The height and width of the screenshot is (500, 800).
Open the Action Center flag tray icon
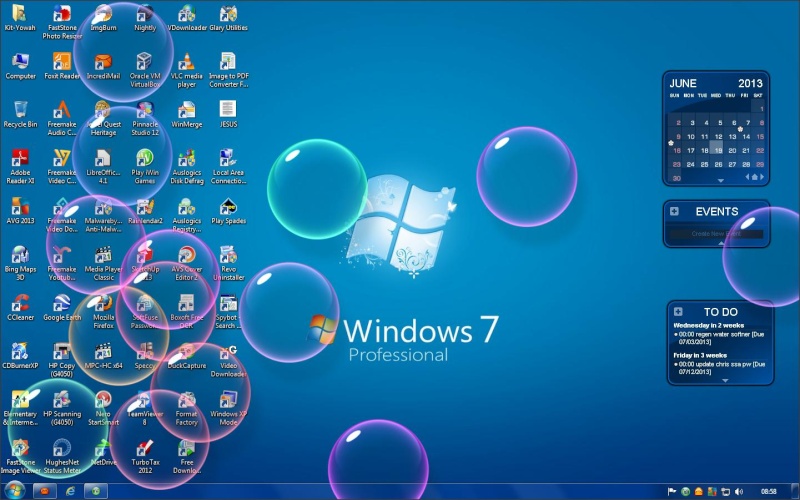(x=672, y=491)
